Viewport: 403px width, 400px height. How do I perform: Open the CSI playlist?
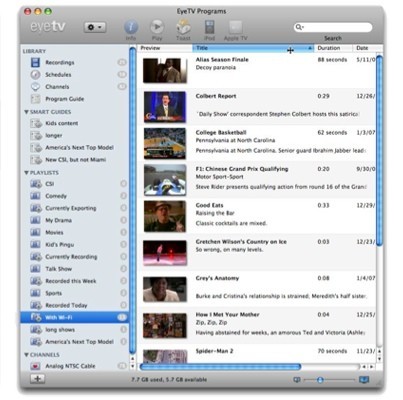(50, 184)
